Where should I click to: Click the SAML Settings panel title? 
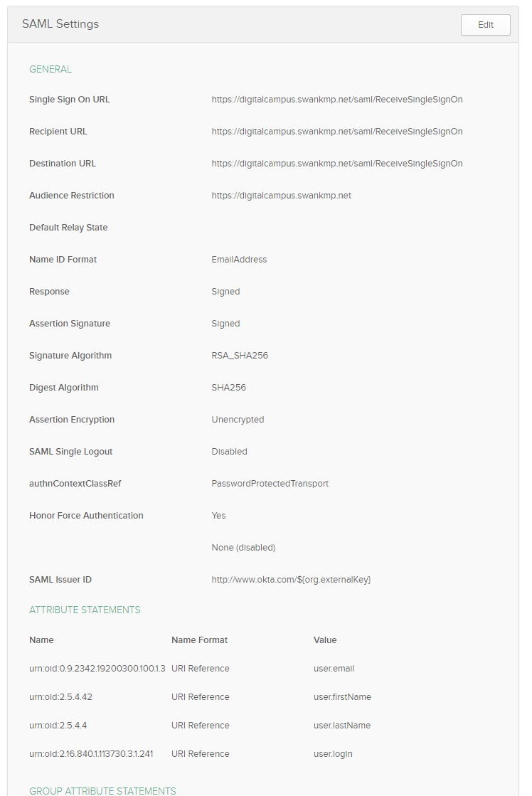pos(60,24)
